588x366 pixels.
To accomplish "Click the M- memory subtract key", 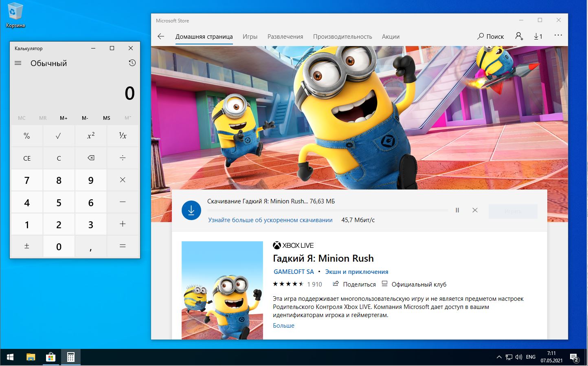I will [x=85, y=118].
